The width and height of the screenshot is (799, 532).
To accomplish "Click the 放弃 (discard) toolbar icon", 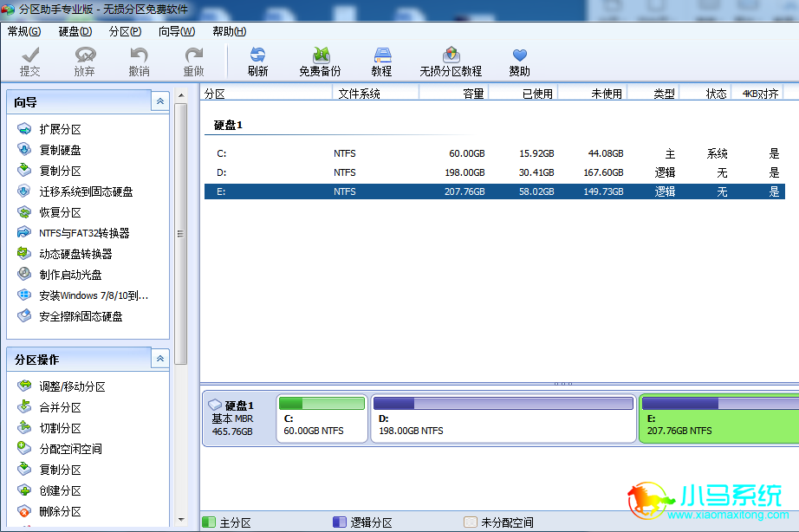I will coord(85,62).
